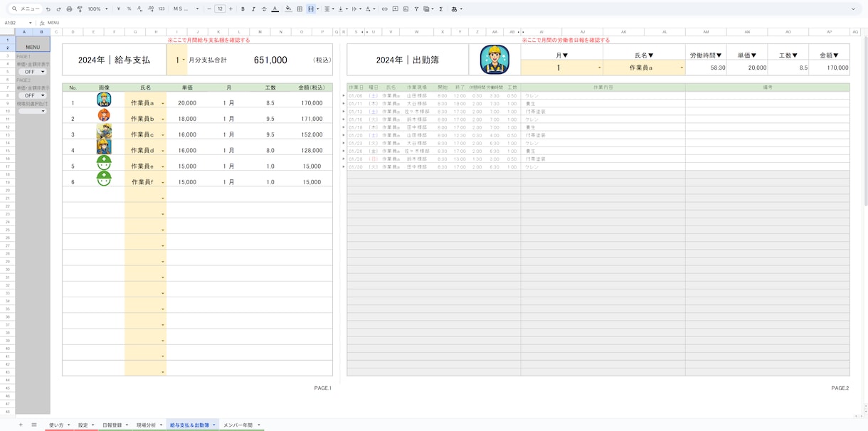Switch to the 日報登録 sheet tab
Screen dimensions: 868x431
pos(115,425)
